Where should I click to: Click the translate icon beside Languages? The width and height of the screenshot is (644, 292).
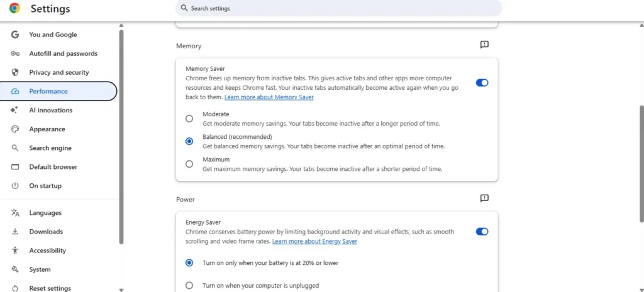click(x=15, y=212)
